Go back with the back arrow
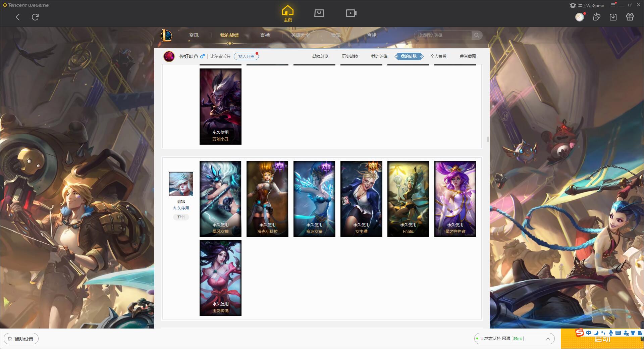This screenshot has height=349, width=644. (18, 17)
